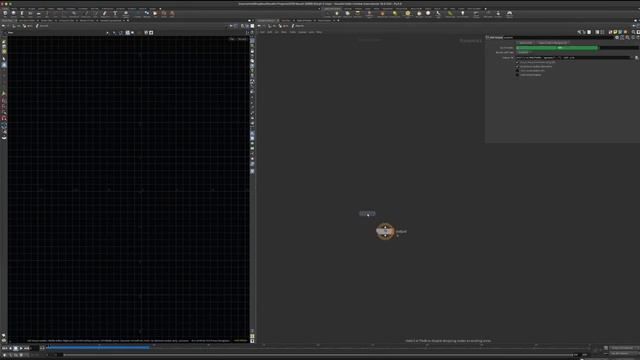Switch to Lights and Cameras shelf tab
Screen dimensions: 640x360
332,9
